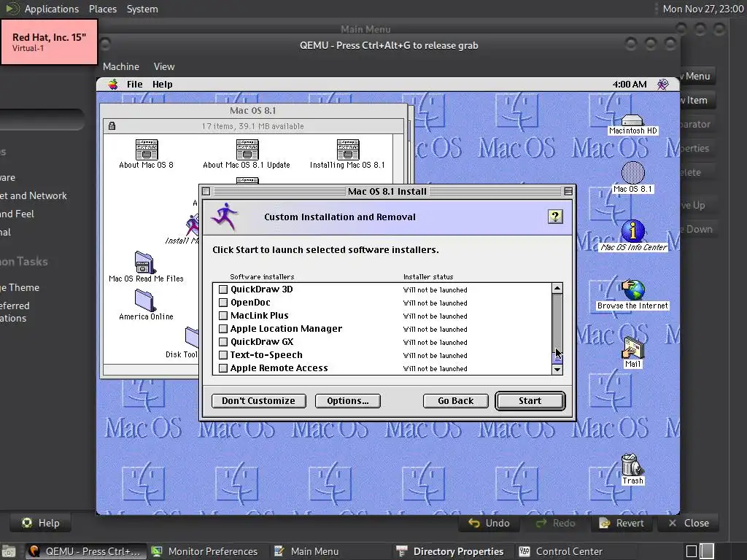Click the Help lifesaver icon at bottom left
Screen dimensions: 747x560
click(27, 523)
